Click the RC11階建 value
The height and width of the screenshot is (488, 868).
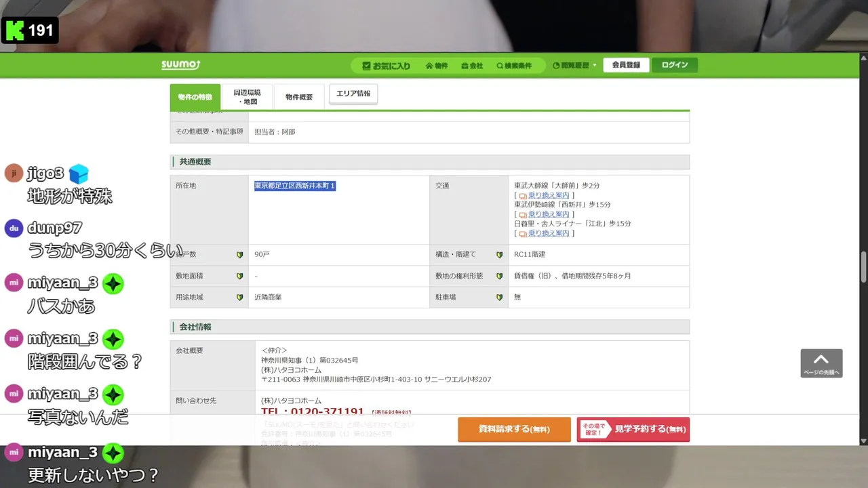coord(530,255)
